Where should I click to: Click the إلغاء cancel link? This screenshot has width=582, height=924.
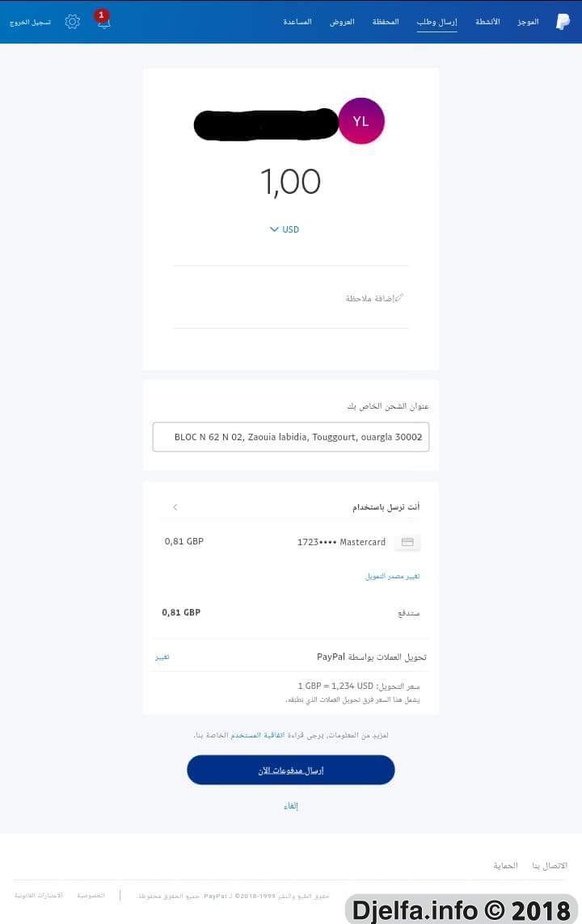(291, 805)
